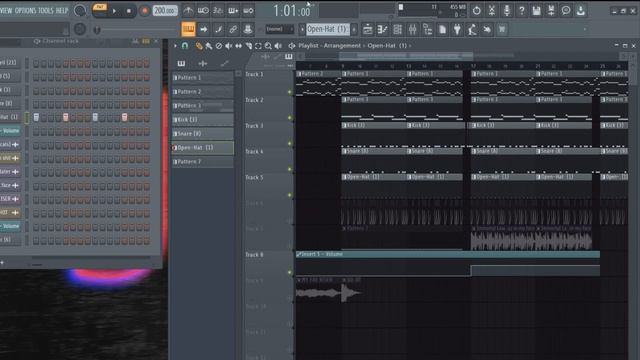
Task: Export the project with render icon
Action: click(551, 11)
